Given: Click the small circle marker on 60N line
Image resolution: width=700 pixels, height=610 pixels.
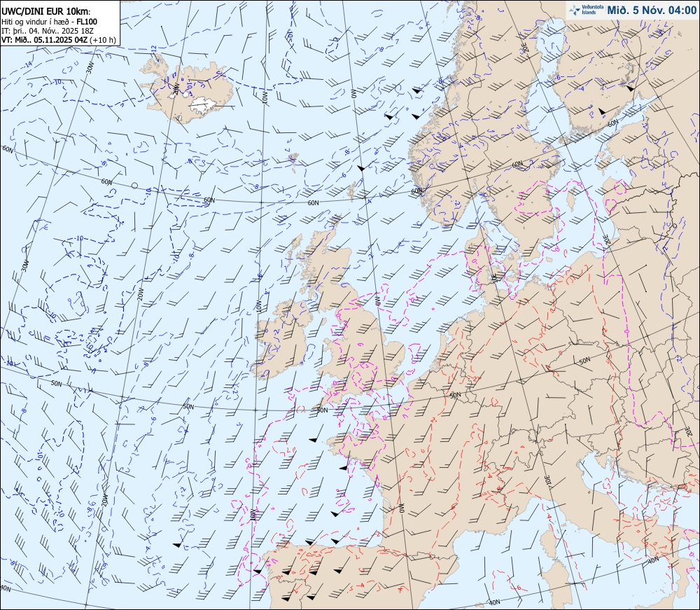Looking at the screenshot, I should point(135,186).
